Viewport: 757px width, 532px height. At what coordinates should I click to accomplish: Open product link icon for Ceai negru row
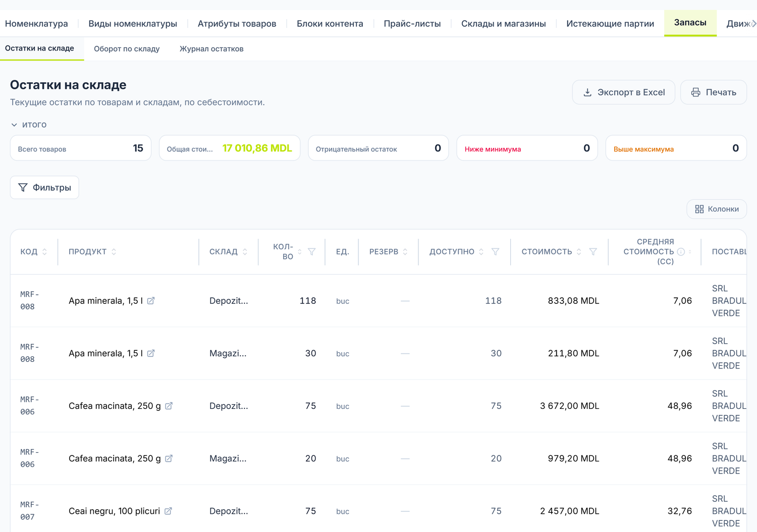coord(168,511)
